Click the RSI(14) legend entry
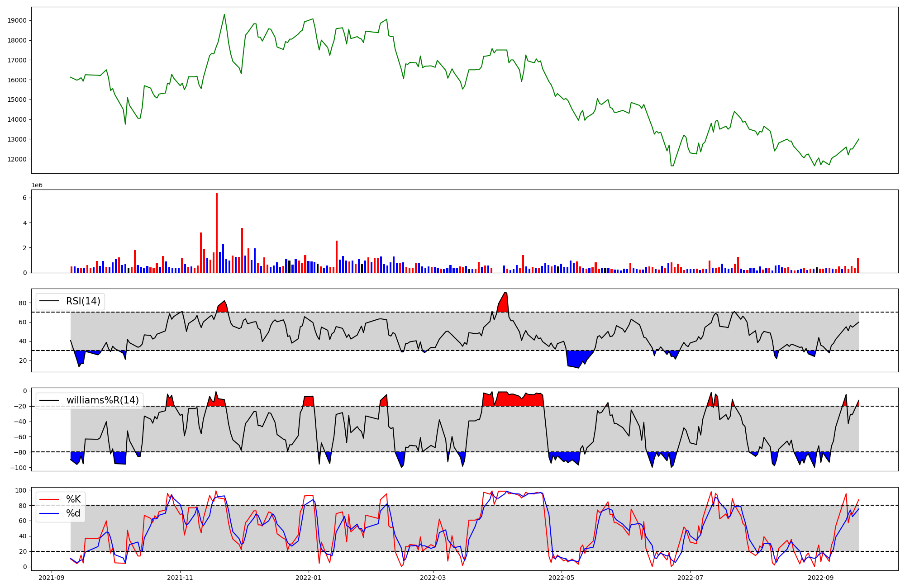Image resolution: width=905 pixels, height=588 pixels. [83, 301]
